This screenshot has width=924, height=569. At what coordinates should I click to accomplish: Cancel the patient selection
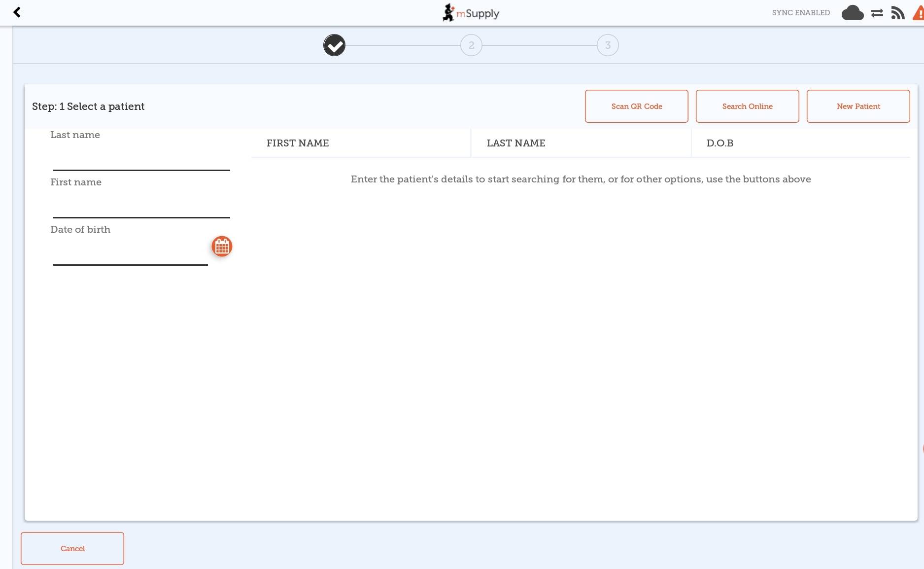pos(72,548)
